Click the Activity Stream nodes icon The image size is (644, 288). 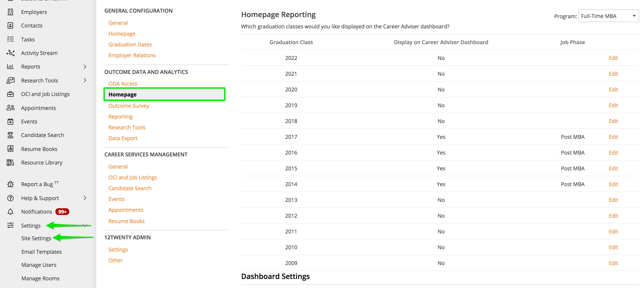tap(10, 53)
